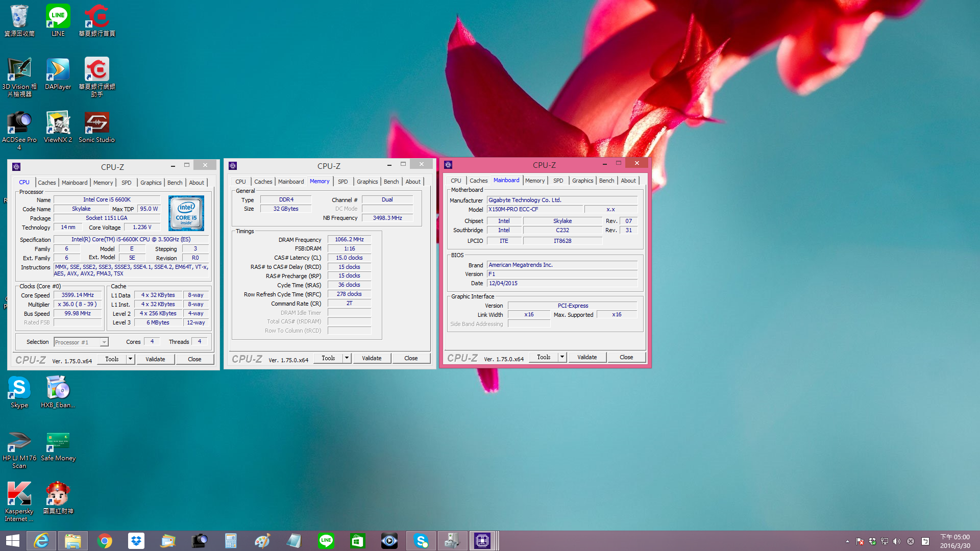Expand the Processor #1 selection dropdown
Screen dimensions: 980x551
tap(104, 342)
